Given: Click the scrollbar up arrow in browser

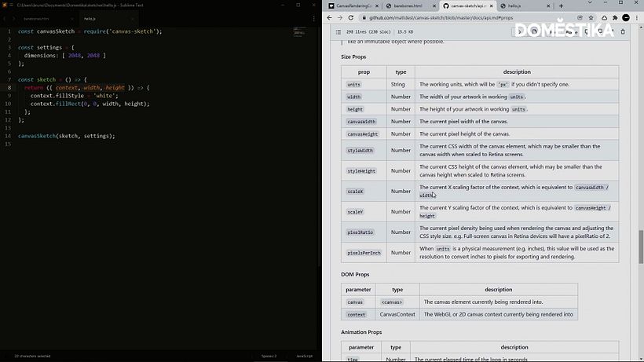Looking at the screenshot, I should pos(641,27).
